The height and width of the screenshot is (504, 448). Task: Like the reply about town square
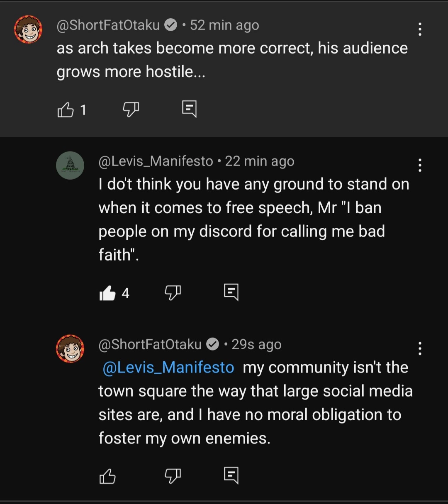click(107, 476)
